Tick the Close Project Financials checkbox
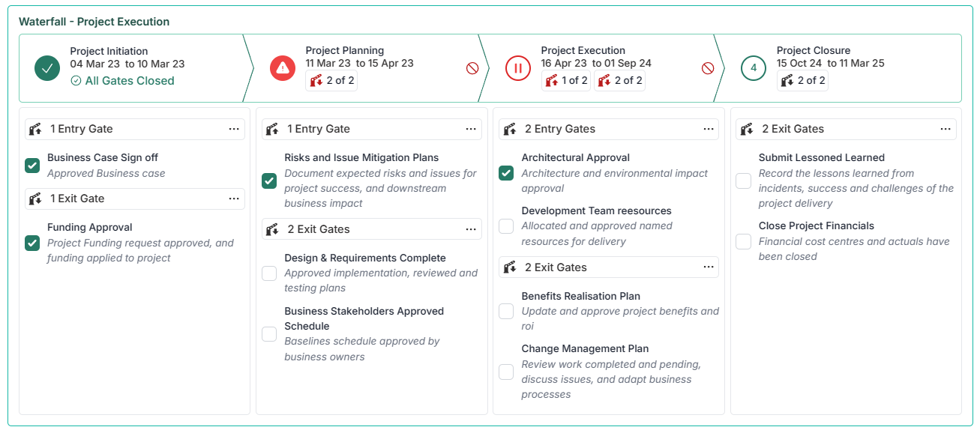 (743, 241)
